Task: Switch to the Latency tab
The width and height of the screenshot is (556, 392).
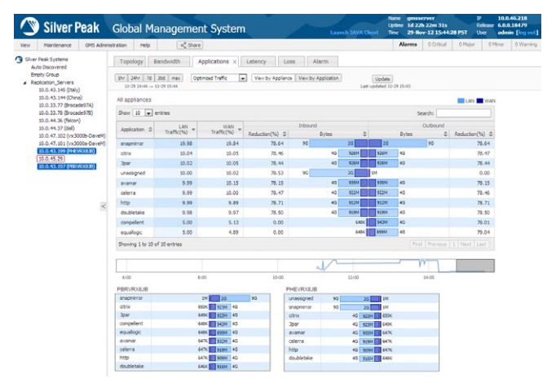Action: click(x=256, y=62)
